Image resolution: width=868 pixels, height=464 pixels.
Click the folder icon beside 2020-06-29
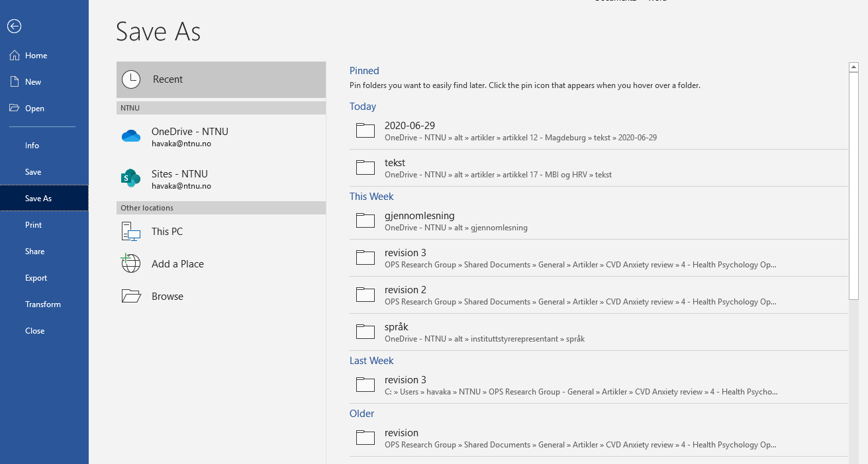pos(365,130)
